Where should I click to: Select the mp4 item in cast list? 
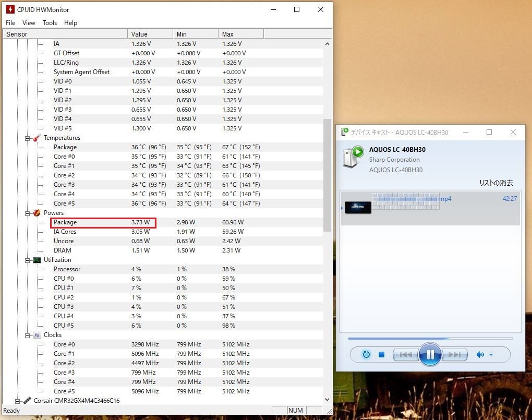click(x=430, y=208)
